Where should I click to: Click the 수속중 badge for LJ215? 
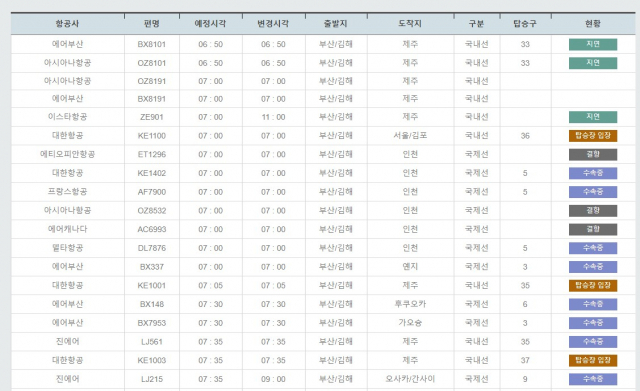point(593,379)
